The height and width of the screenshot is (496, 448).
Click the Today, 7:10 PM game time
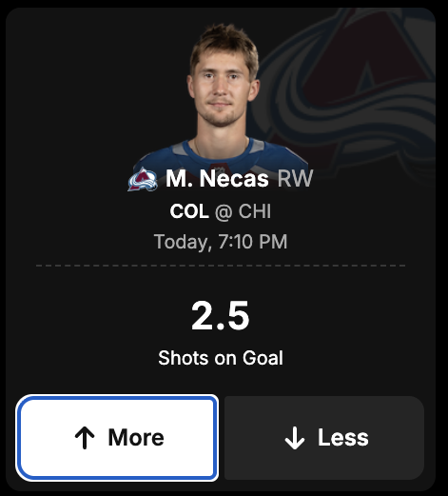(221, 242)
